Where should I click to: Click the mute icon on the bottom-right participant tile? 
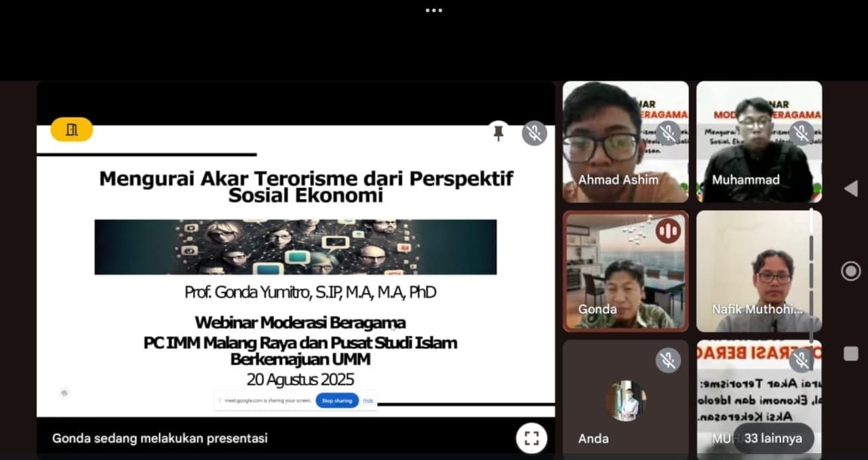[801, 360]
